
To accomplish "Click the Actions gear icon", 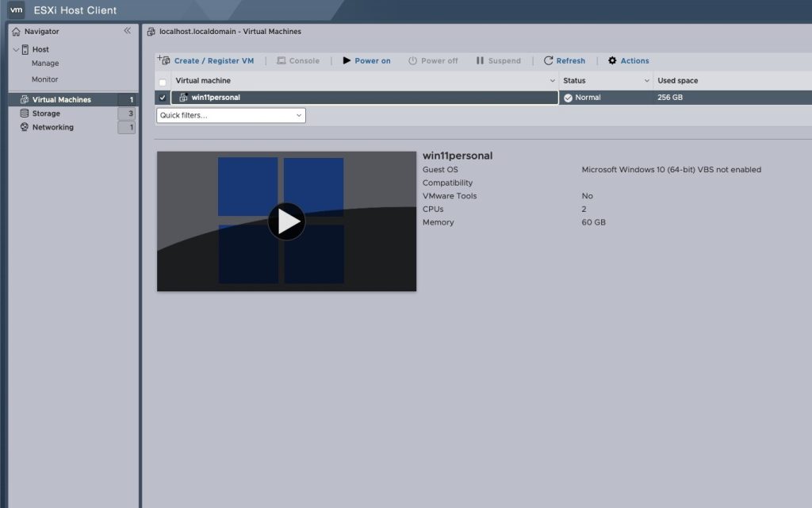I will point(612,60).
